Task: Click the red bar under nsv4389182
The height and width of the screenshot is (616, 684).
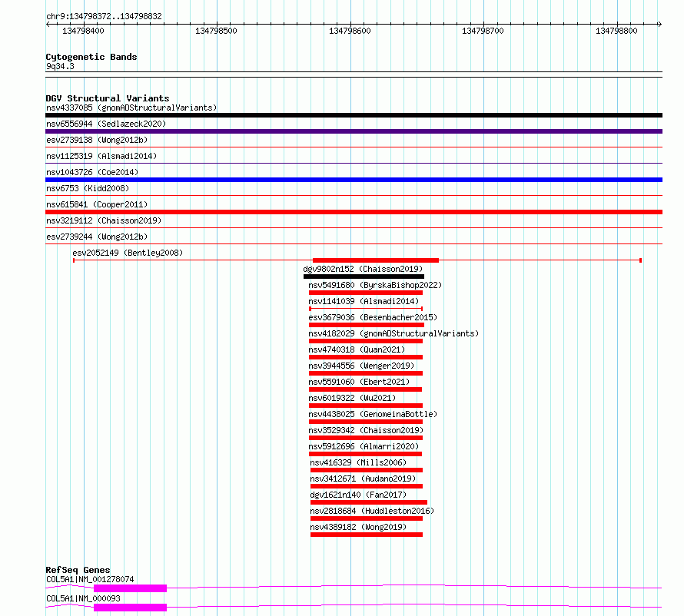Action: click(367, 535)
